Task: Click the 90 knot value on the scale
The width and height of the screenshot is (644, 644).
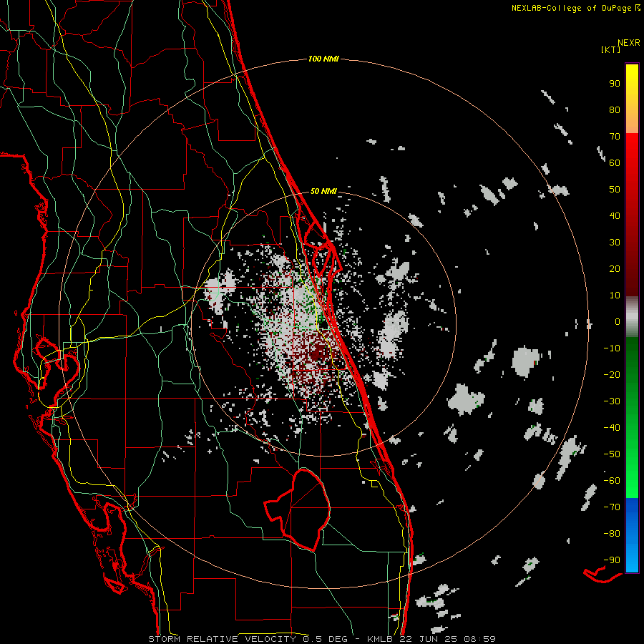Action: (x=615, y=83)
